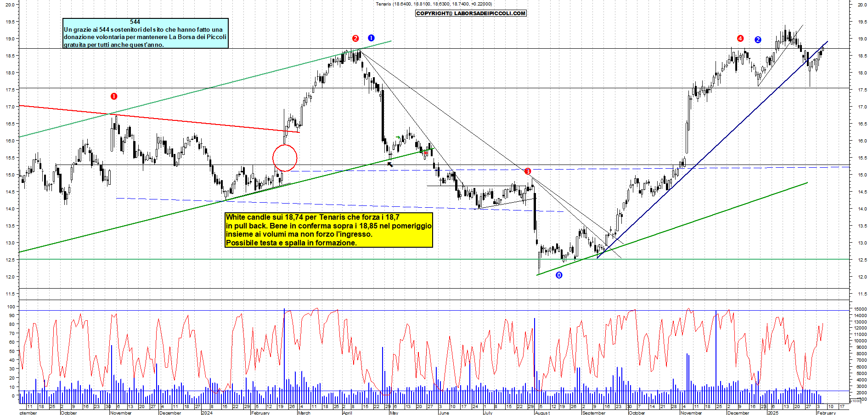Click the small black arrow near May

pyautogui.click(x=390, y=164)
